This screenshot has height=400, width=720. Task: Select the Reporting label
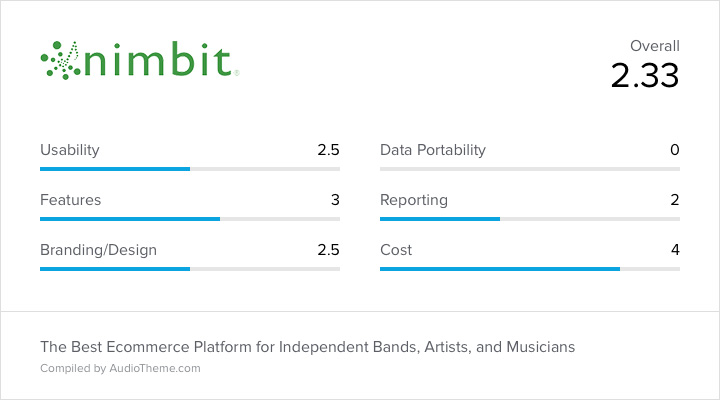coord(414,200)
